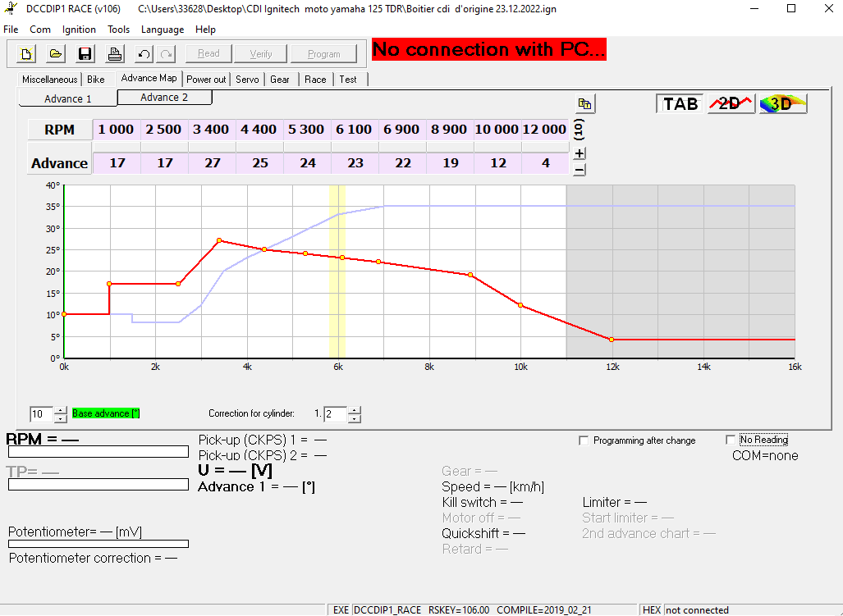Select the 10 000 RPM cell
This screenshot has height=616, width=843.
tap(497, 130)
